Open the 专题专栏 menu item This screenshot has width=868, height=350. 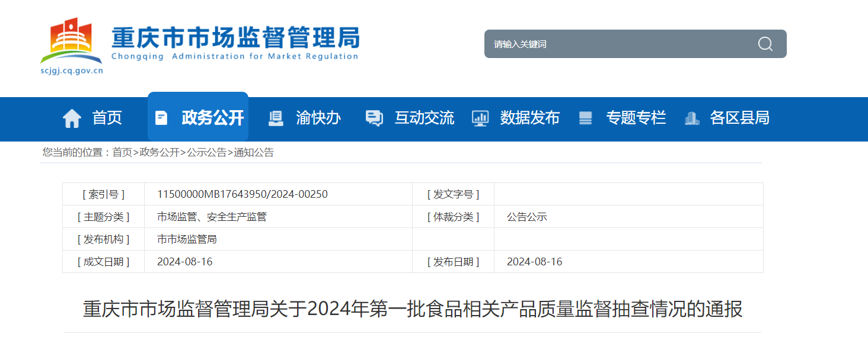(x=636, y=118)
